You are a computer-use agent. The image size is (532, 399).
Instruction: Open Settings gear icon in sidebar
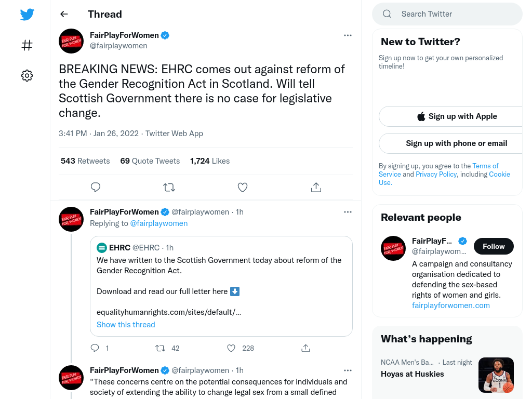coord(27,75)
